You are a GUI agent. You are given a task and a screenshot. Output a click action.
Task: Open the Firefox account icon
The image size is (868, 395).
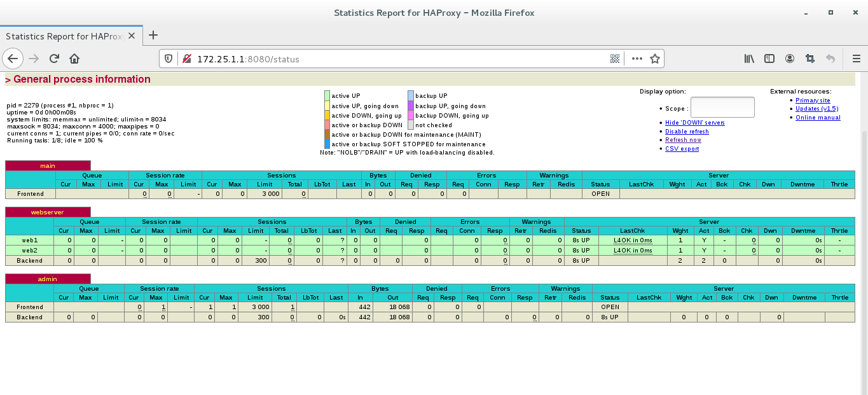790,59
